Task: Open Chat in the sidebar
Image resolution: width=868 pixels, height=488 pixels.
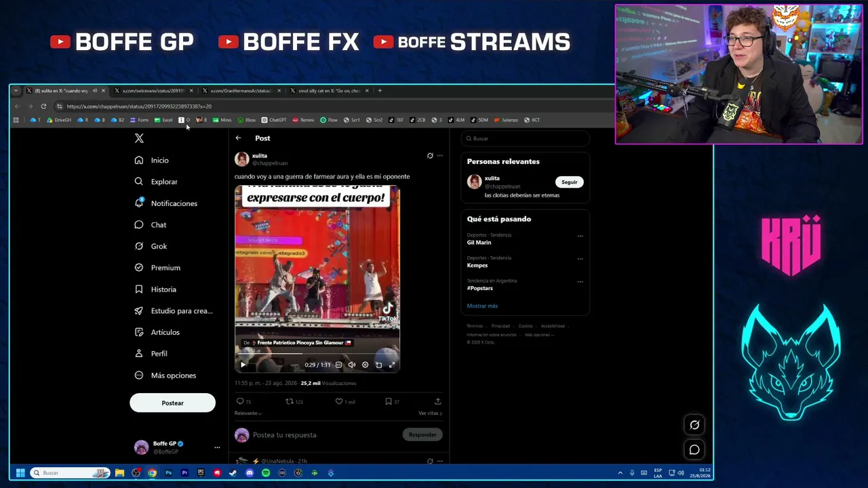Action: pyautogui.click(x=151, y=225)
